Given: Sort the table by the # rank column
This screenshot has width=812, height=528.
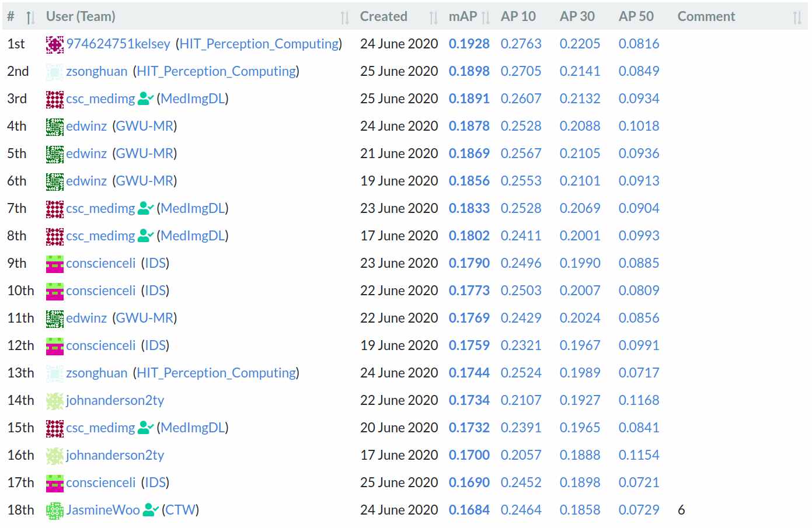Looking at the screenshot, I should pyautogui.click(x=30, y=18).
